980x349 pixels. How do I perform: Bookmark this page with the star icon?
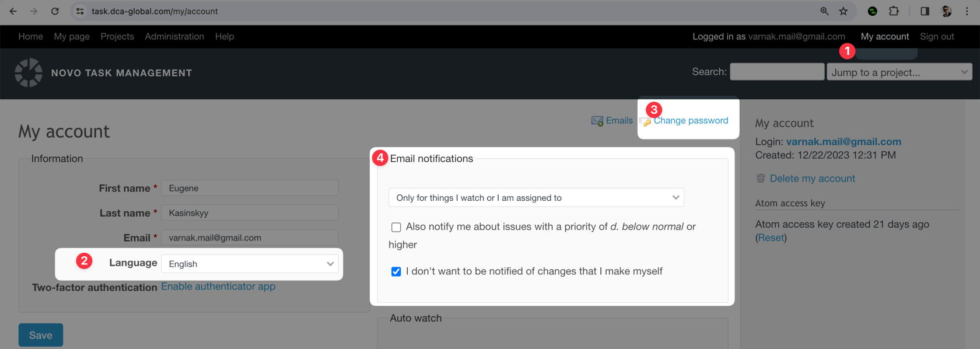click(843, 11)
